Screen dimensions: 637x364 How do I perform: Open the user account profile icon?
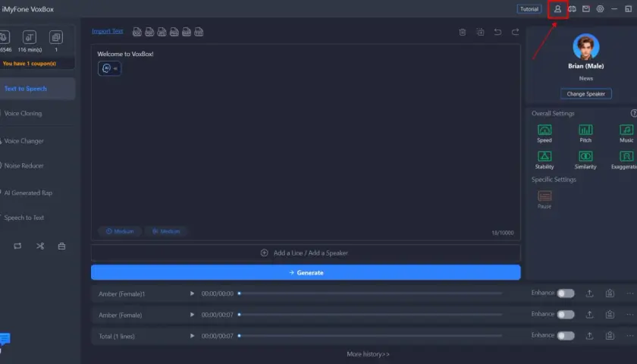(557, 9)
